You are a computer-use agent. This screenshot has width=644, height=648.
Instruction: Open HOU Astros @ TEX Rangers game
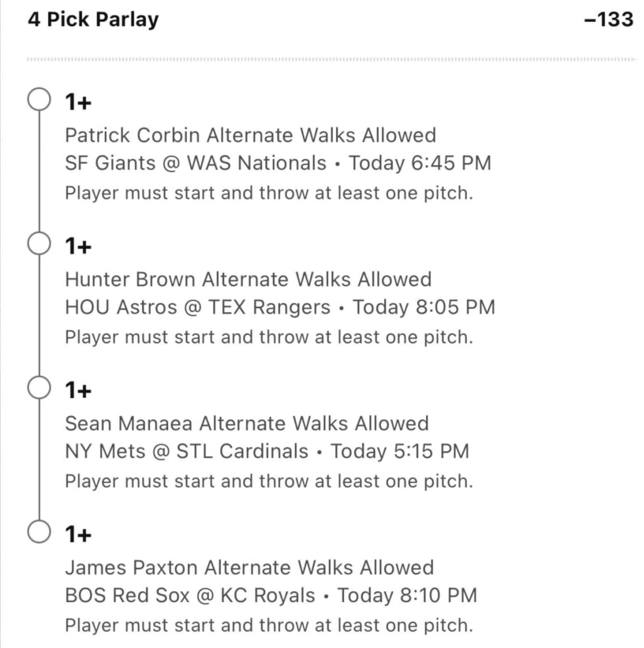[x=197, y=307]
